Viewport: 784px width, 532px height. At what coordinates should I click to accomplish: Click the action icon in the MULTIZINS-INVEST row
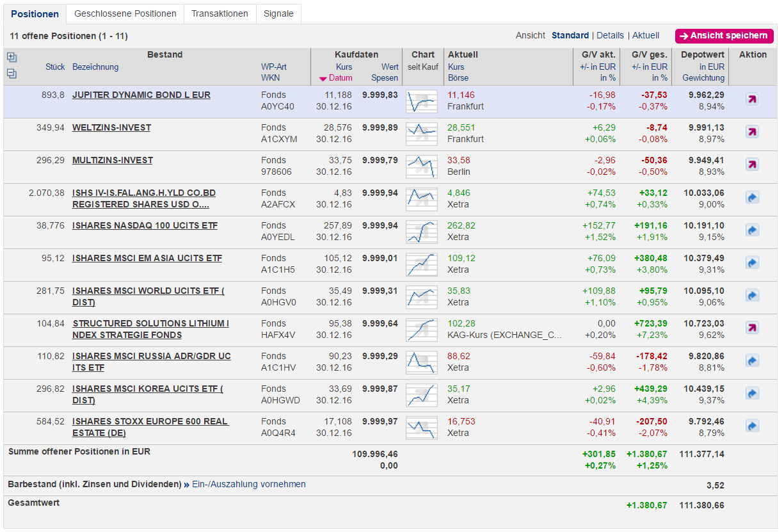click(x=752, y=165)
